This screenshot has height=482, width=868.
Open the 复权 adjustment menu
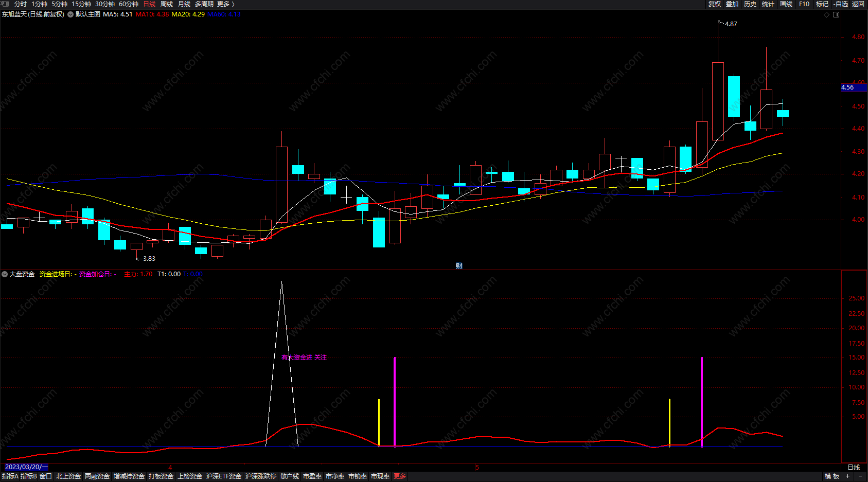tap(715, 4)
